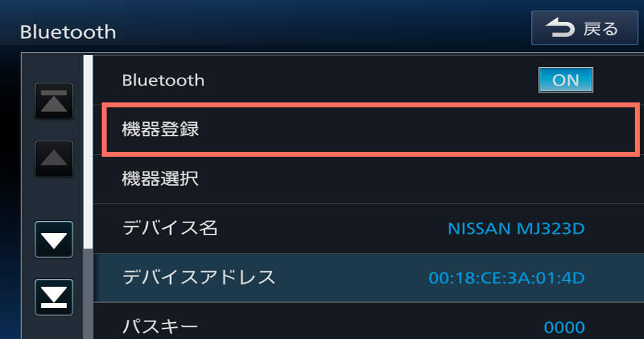
Task: Click the return arrow icon beside 戻る
Action: tap(560, 29)
